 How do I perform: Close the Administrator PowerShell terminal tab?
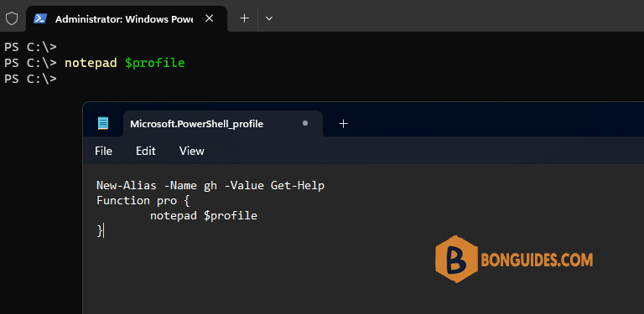click(x=210, y=18)
